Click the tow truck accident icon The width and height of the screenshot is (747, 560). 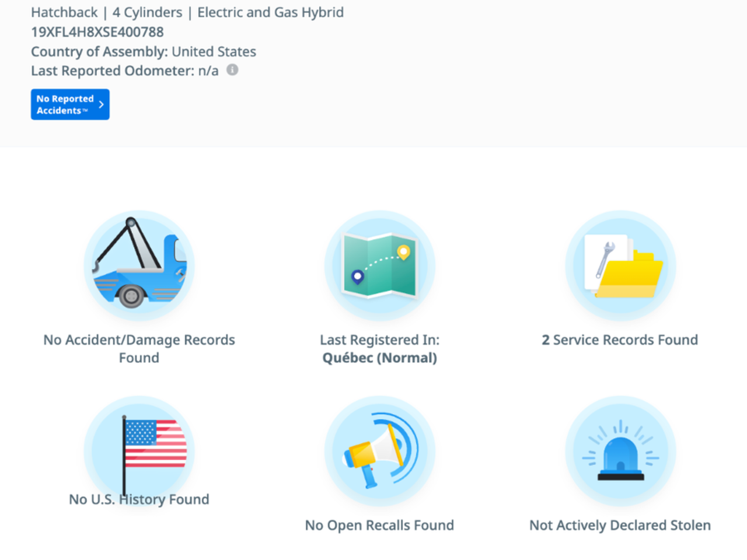tap(139, 265)
